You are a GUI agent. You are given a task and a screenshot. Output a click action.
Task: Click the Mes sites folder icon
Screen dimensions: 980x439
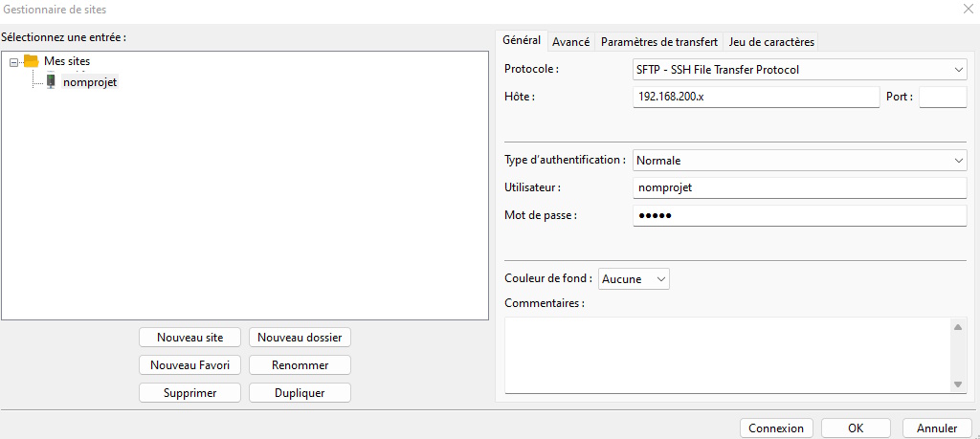click(31, 61)
